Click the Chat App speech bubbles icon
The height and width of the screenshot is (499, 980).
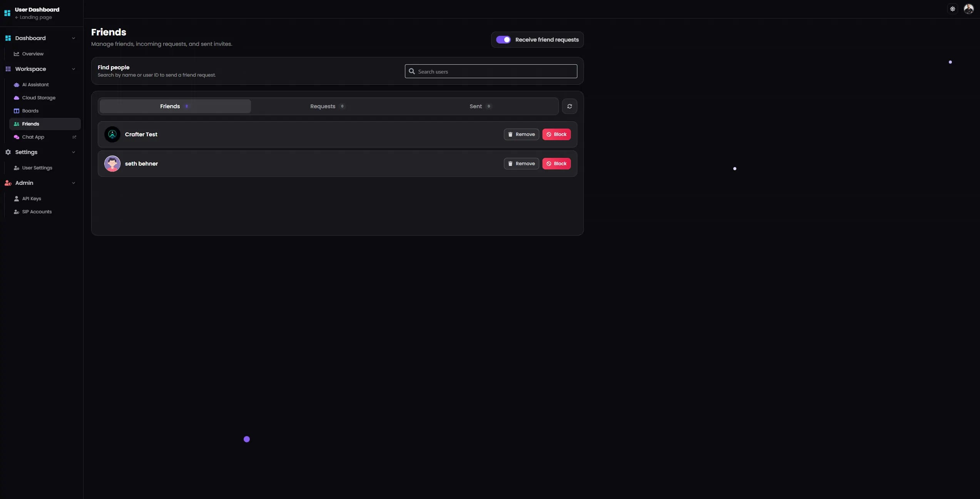[x=17, y=137]
